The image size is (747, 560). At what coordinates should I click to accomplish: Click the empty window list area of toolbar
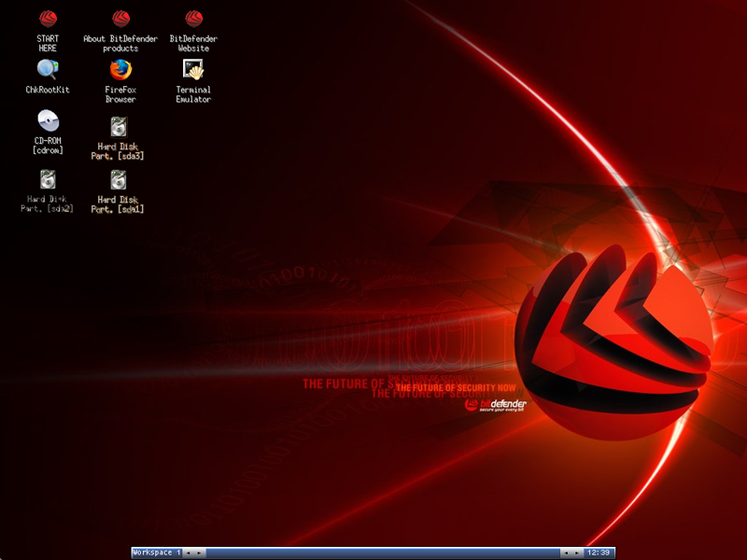tap(383, 553)
